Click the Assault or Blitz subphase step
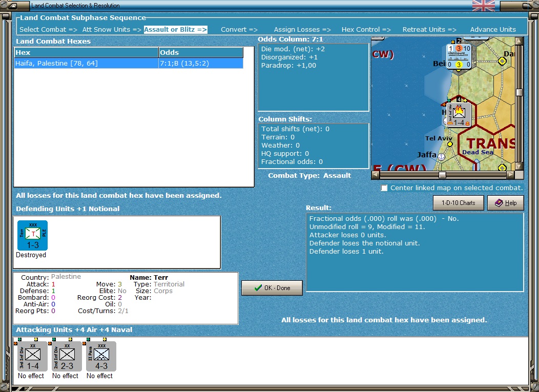Viewport: 539px width, 392px height. click(175, 30)
